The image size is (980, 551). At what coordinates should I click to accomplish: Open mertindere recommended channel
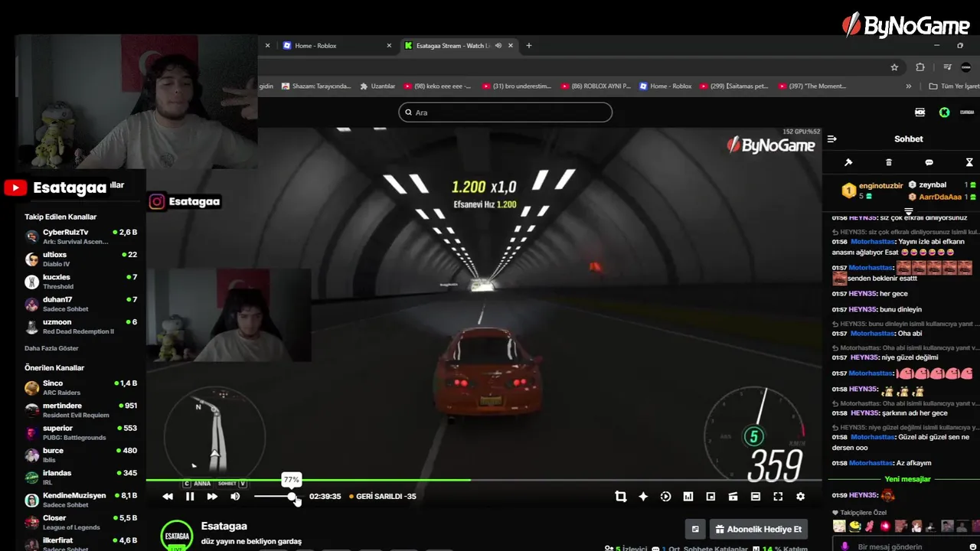(x=81, y=410)
